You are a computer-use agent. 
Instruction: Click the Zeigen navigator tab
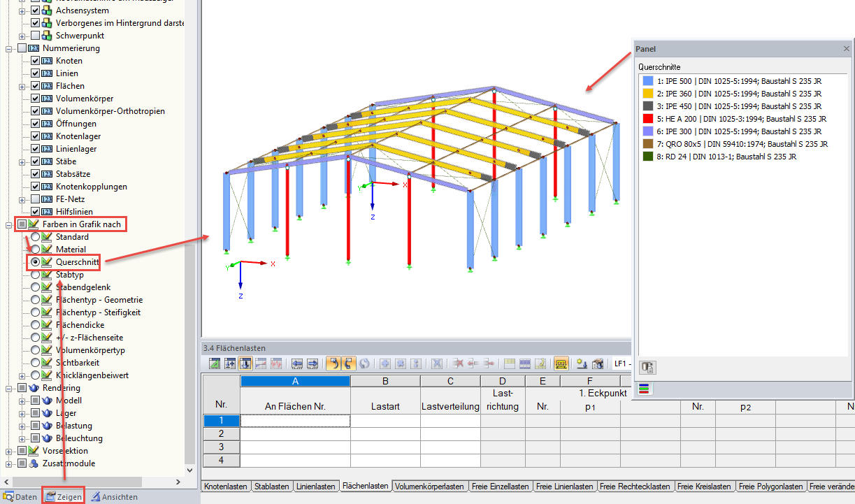(x=63, y=497)
